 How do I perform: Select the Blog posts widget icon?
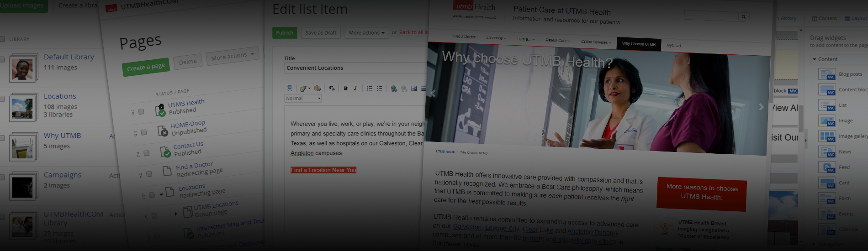tap(826, 74)
